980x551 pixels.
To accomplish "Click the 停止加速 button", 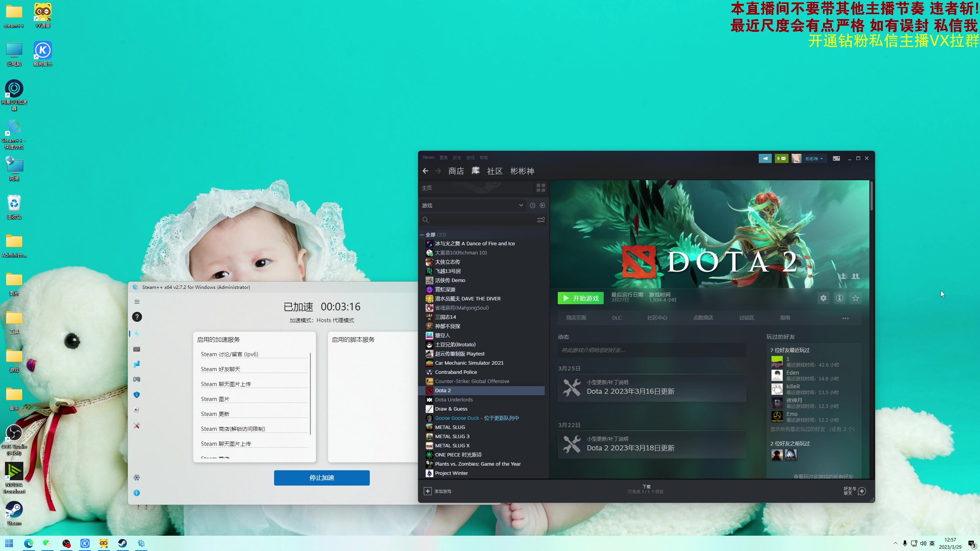I will point(322,478).
